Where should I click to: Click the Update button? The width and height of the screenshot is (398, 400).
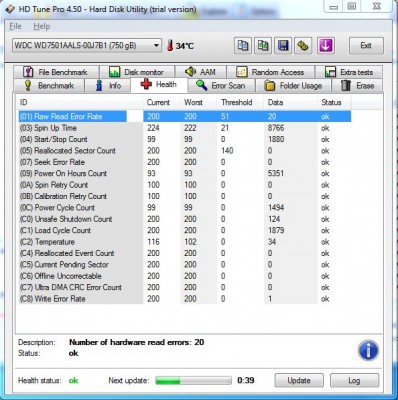tap(299, 380)
